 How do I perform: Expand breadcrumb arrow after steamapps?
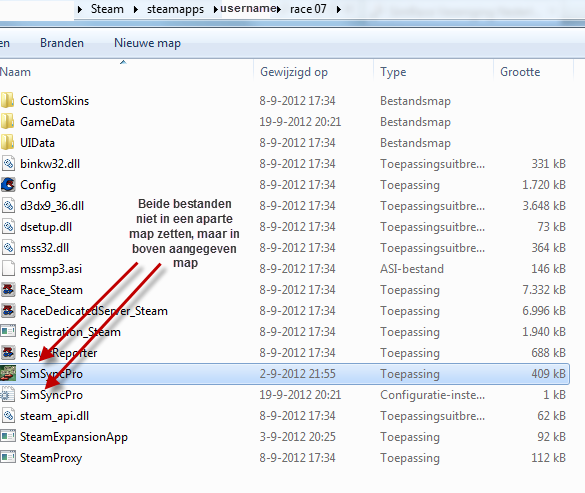coord(215,9)
